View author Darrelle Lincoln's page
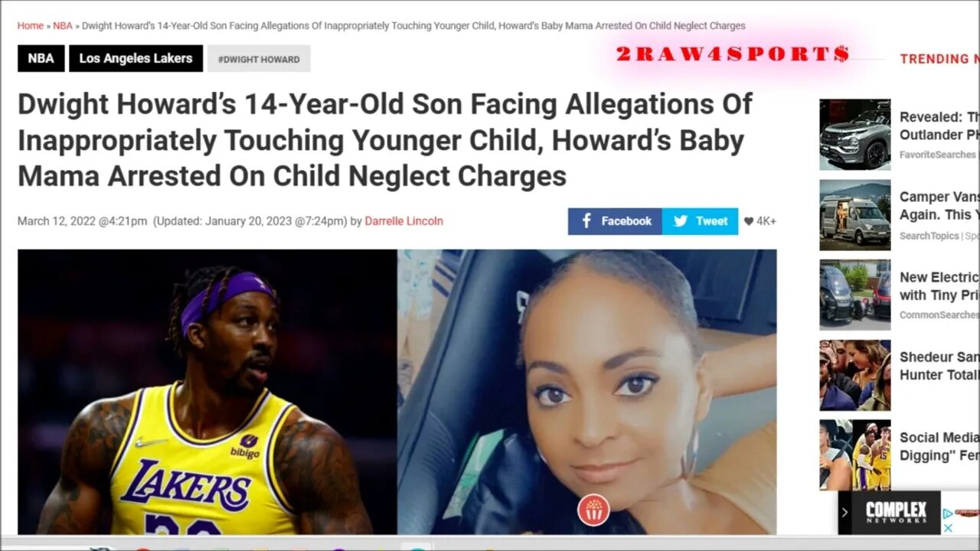This screenshot has width=980, height=551. point(403,221)
